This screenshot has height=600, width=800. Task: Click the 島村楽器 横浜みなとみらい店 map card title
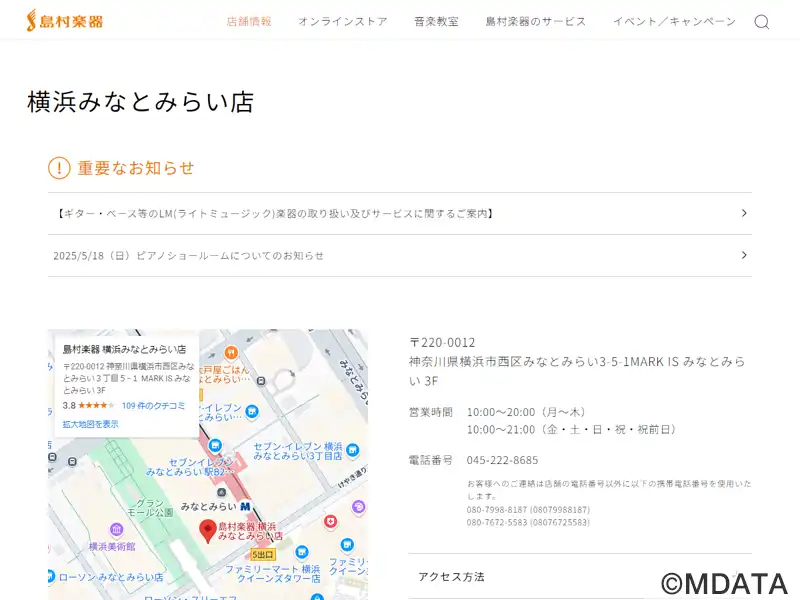[124, 349]
